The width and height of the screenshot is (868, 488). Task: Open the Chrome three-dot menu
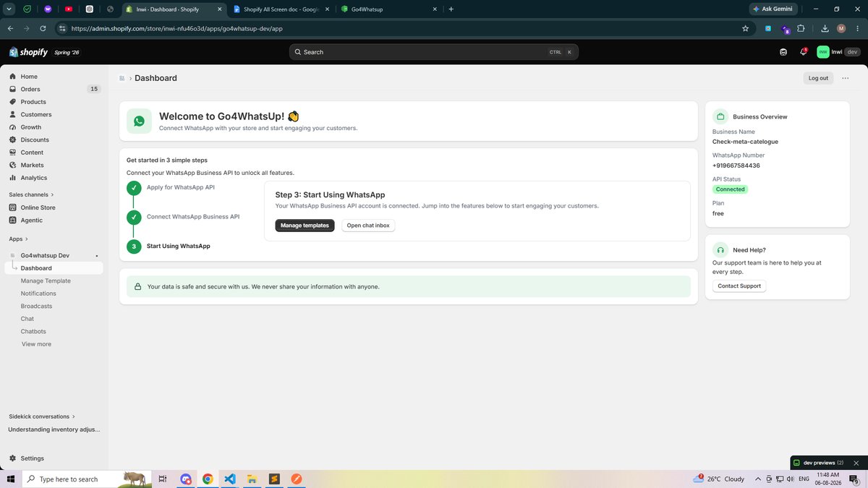click(857, 28)
